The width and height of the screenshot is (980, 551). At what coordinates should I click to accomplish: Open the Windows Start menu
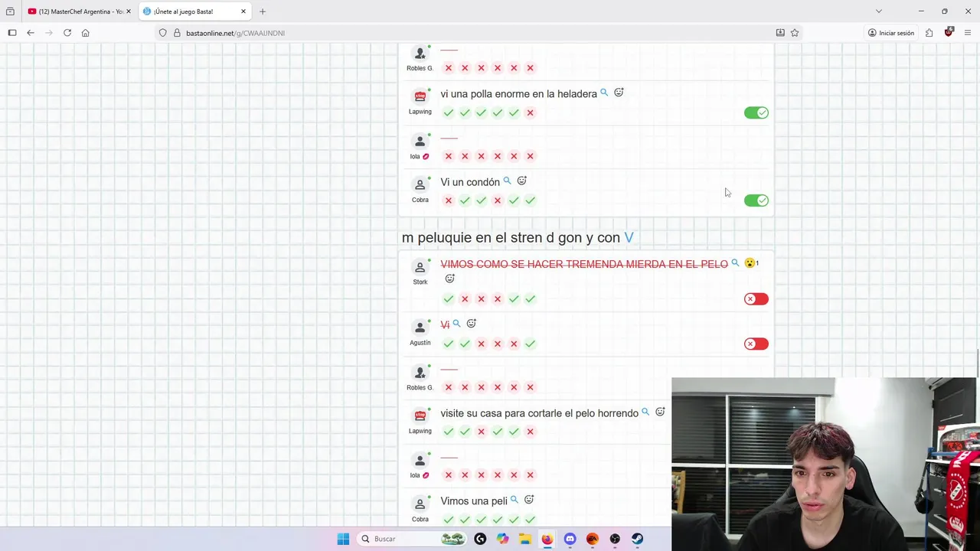click(x=343, y=539)
